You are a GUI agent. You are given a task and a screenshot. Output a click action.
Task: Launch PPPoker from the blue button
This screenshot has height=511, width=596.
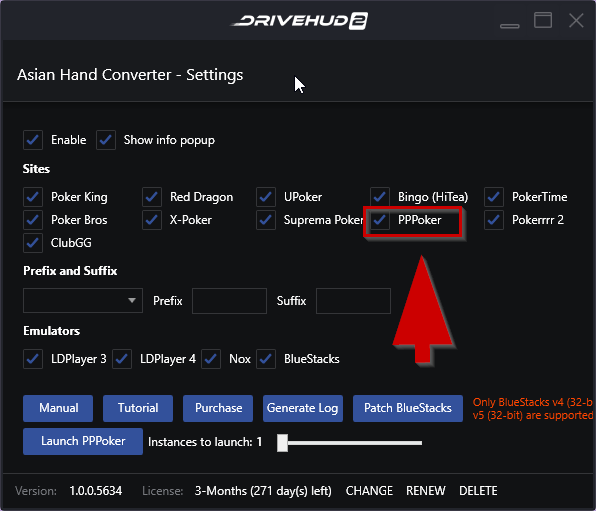(83, 441)
